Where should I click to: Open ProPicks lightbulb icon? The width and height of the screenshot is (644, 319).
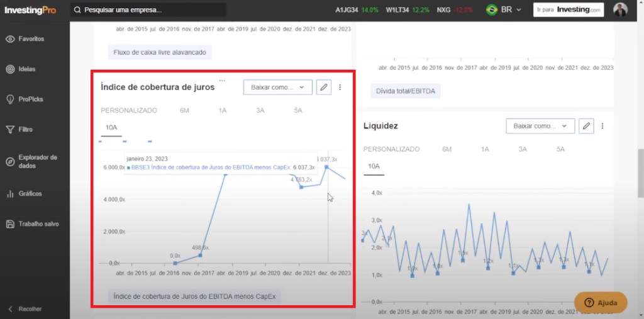click(10, 99)
